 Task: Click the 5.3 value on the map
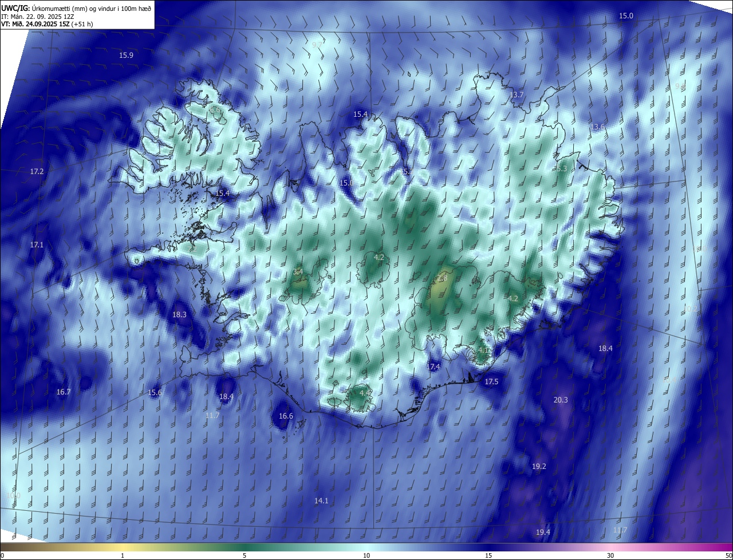tap(561, 169)
